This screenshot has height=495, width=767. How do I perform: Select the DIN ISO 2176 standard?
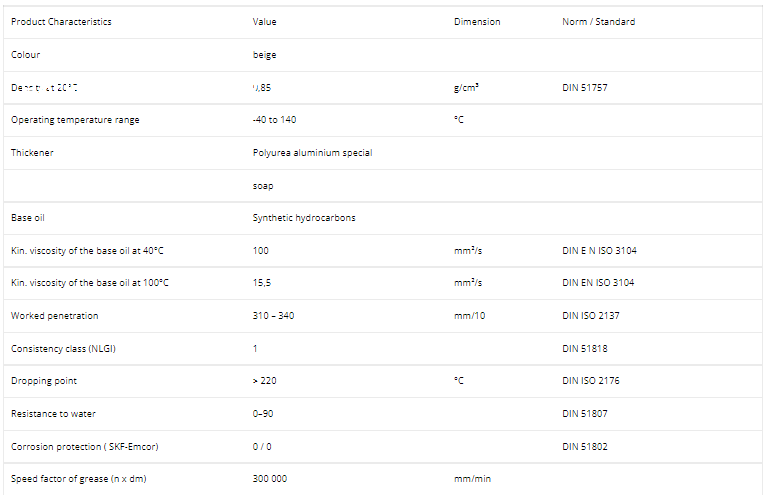tap(592, 381)
